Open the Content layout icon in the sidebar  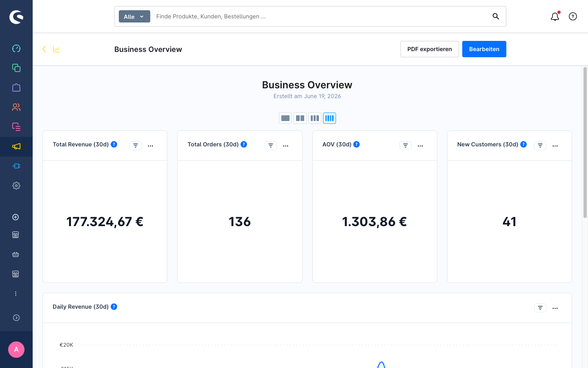pos(16,127)
